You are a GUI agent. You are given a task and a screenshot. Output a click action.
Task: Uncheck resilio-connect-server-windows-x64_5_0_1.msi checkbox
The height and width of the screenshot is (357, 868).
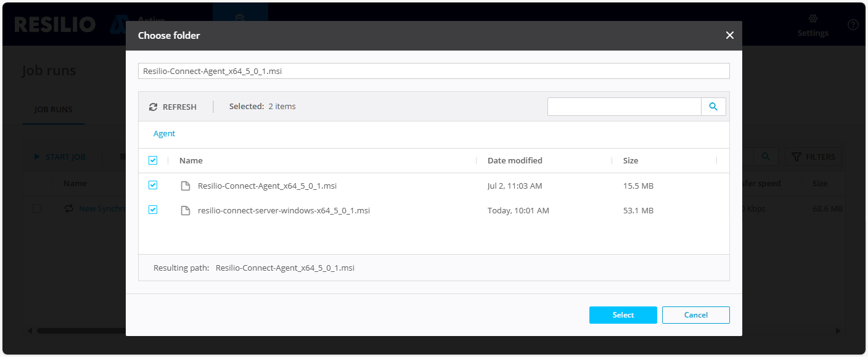click(153, 210)
